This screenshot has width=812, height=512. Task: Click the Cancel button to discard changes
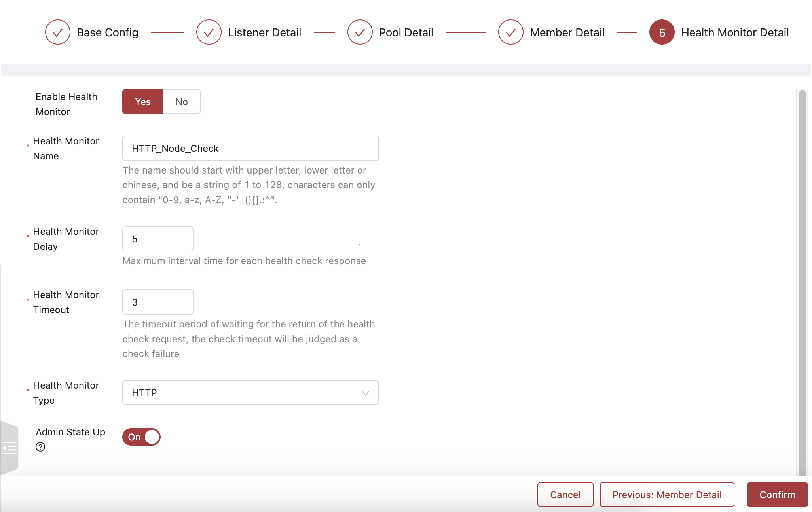(565, 494)
